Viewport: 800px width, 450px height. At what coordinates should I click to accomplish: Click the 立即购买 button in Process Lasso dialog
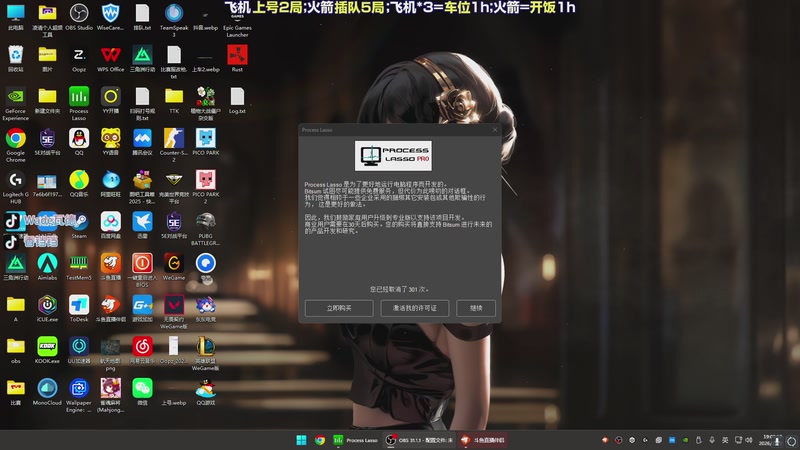pos(339,308)
